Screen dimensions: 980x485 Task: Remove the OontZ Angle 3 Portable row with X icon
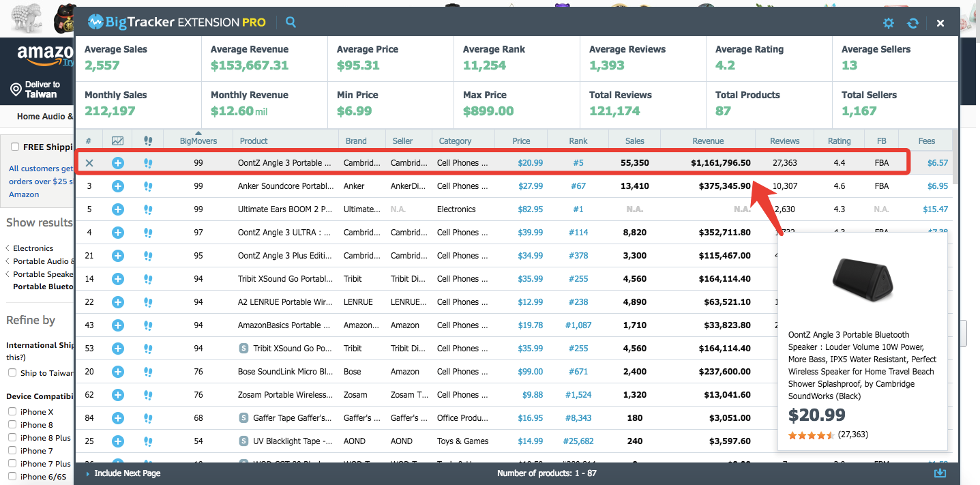(89, 163)
